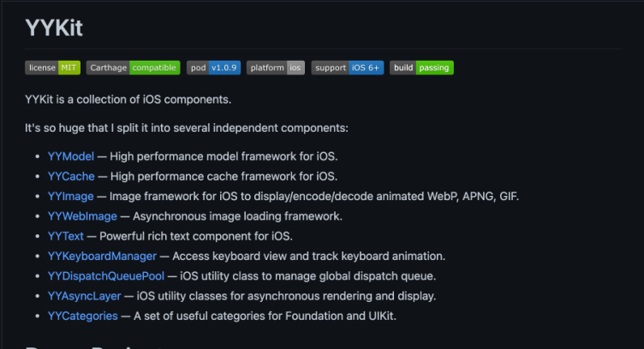The width and height of the screenshot is (644, 349).
Task: Open the build passing badge
Action: click(420, 68)
